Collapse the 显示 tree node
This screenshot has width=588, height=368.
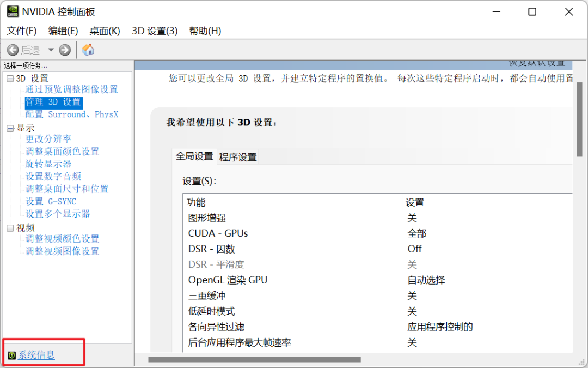click(x=10, y=129)
